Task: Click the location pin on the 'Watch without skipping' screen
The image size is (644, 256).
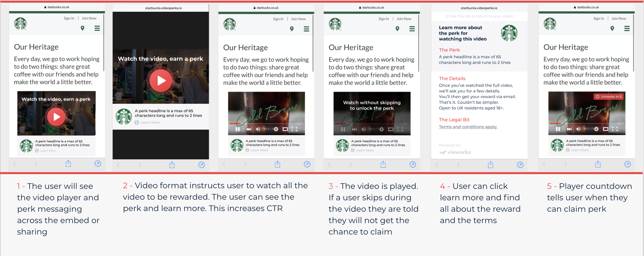Action: click(x=397, y=29)
